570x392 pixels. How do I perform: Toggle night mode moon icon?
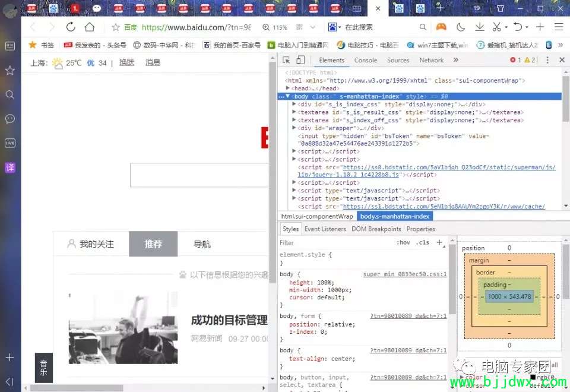[461, 27]
